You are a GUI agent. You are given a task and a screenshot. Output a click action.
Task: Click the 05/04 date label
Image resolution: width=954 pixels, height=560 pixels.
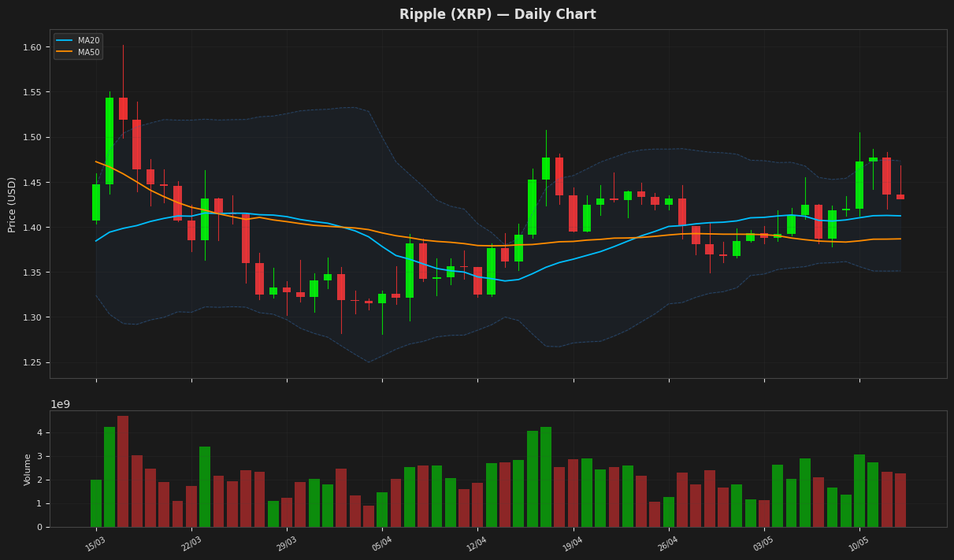click(382, 543)
